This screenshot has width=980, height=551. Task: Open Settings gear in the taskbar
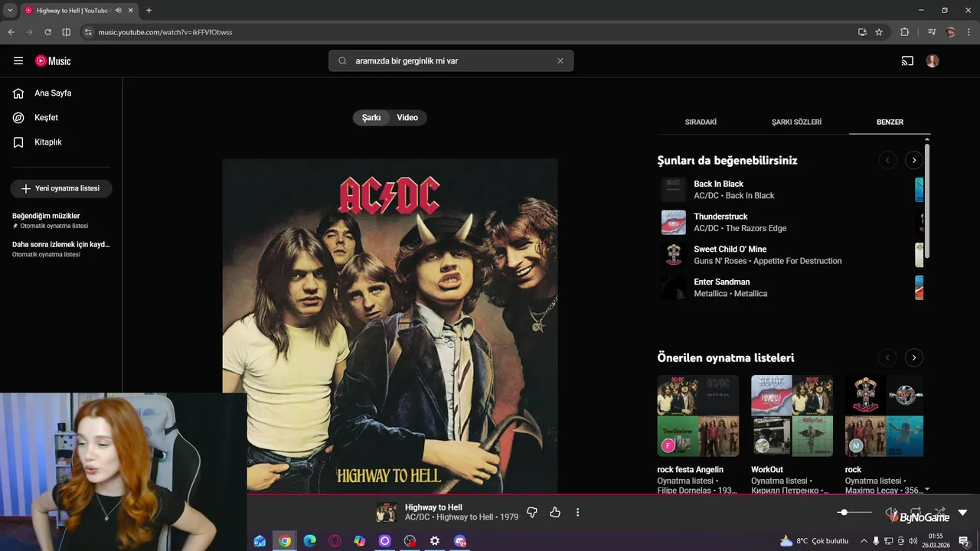click(435, 541)
